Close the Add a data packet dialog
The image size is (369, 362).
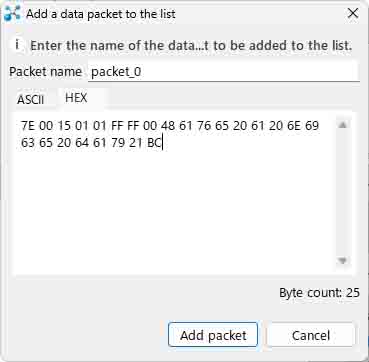point(352,14)
